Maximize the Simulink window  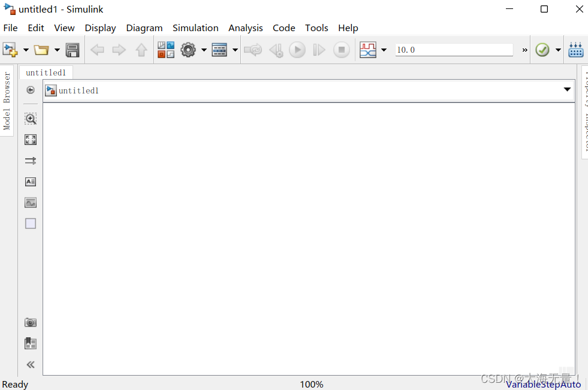(544, 8)
